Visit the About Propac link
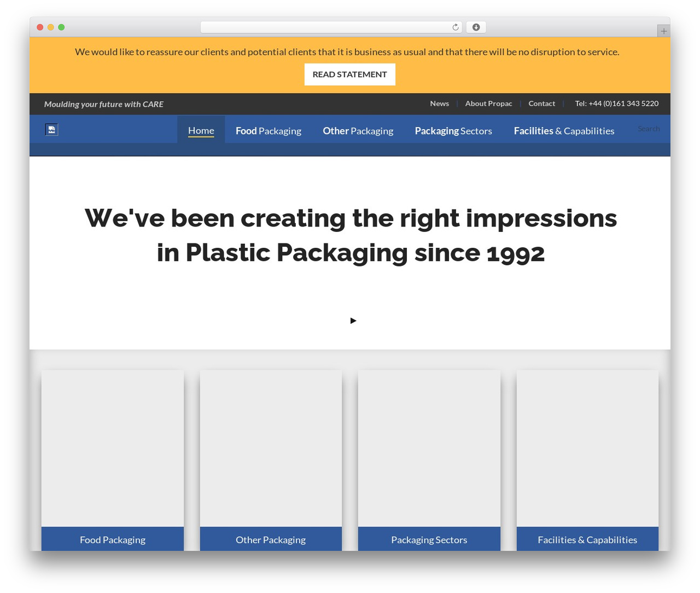700x593 pixels. (x=489, y=103)
